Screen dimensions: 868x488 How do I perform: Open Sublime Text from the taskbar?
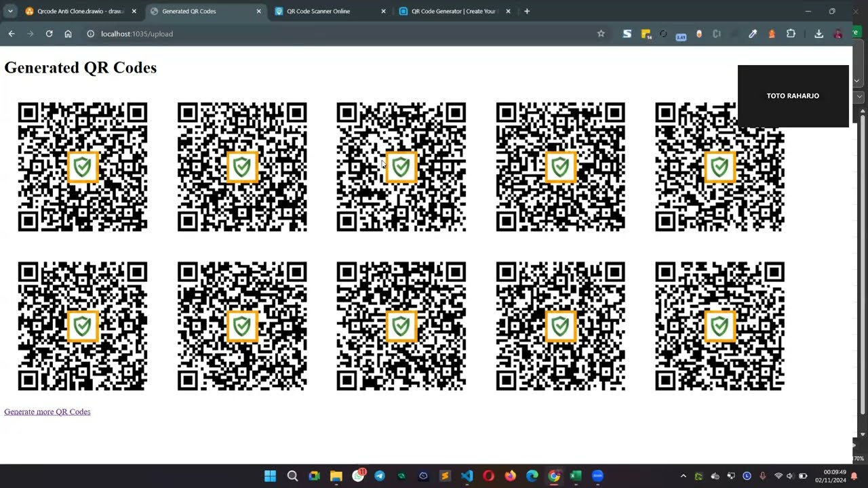pyautogui.click(x=445, y=476)
